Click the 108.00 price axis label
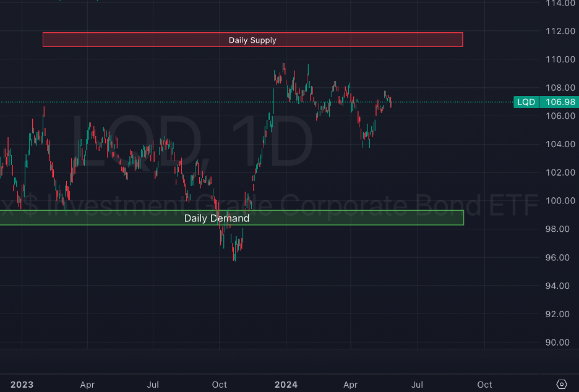The height and width of the screenshot is (392, 579). coord(560,88)
